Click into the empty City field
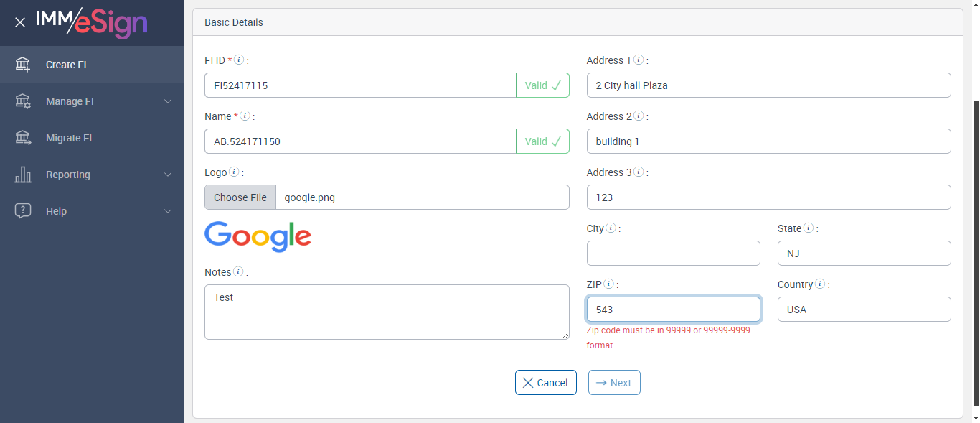The height and width of the screenshot is (423, 980). click(673, 254)
